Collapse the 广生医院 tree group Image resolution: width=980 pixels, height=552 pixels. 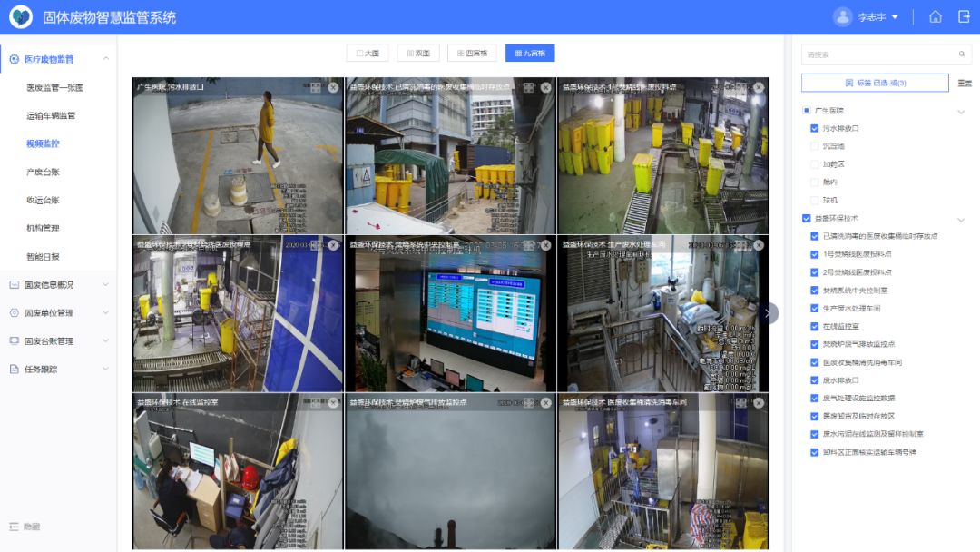click(961, 111)
